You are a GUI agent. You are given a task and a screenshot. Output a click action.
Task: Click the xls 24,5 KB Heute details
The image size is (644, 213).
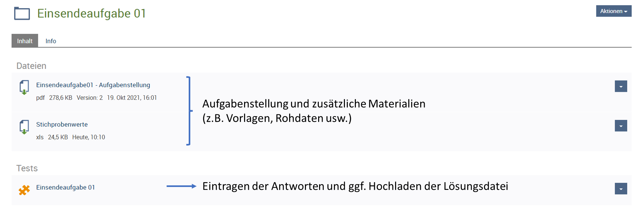point(71,137)
